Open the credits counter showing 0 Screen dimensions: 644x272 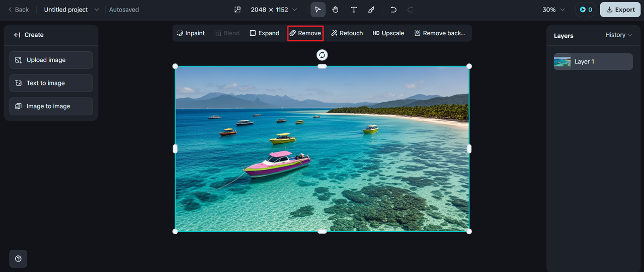tap(586, 10)
